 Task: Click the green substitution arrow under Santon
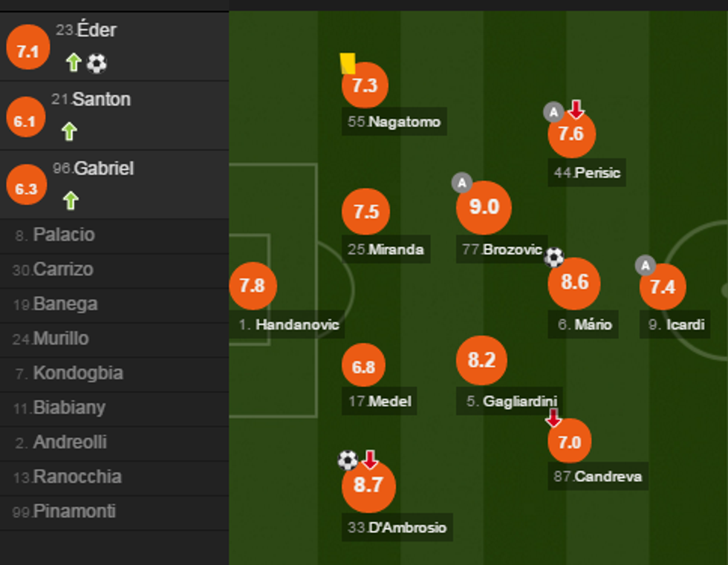tap(69, 132)
